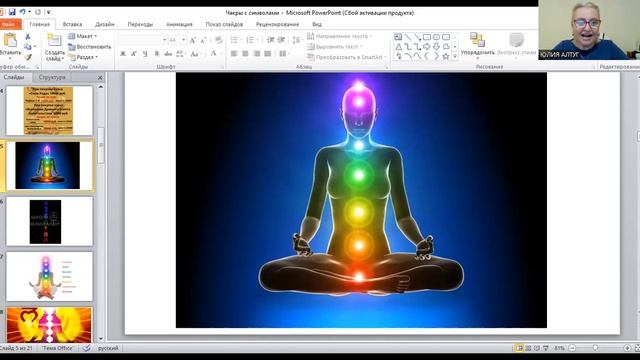This screenshot has height=360, width=640.
Task: Switch to the Вставка ribbon tab
Action: pos(72,24)
